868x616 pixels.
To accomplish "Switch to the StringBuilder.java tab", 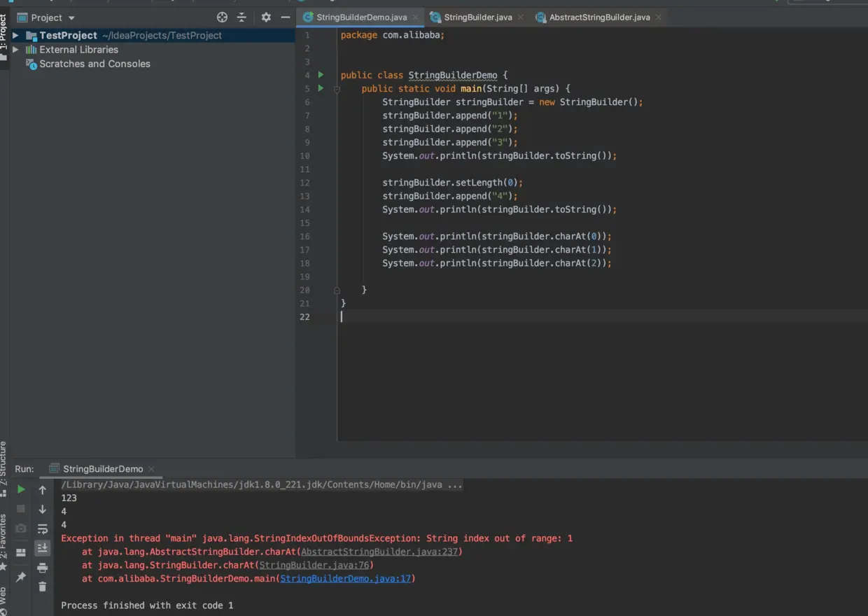I will tap(477, 17).
